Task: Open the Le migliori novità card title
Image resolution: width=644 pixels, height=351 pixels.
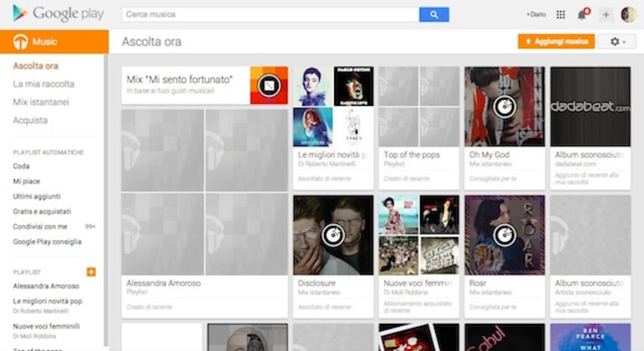Action: (x=332, y=155)
